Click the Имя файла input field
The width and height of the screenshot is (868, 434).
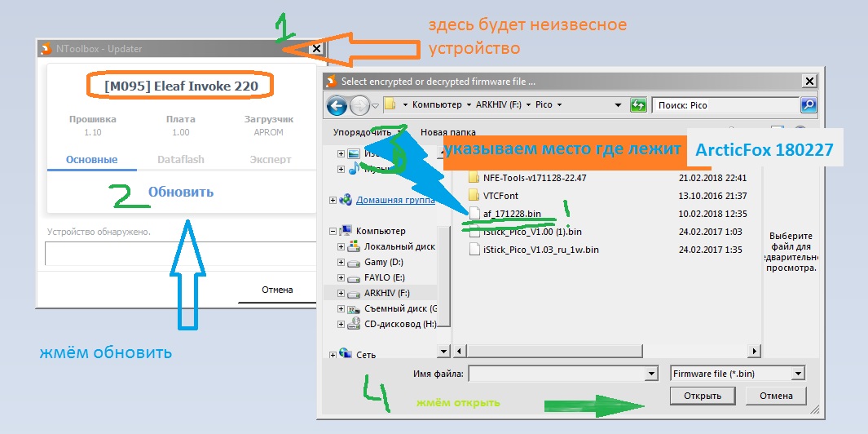[558, 374]
